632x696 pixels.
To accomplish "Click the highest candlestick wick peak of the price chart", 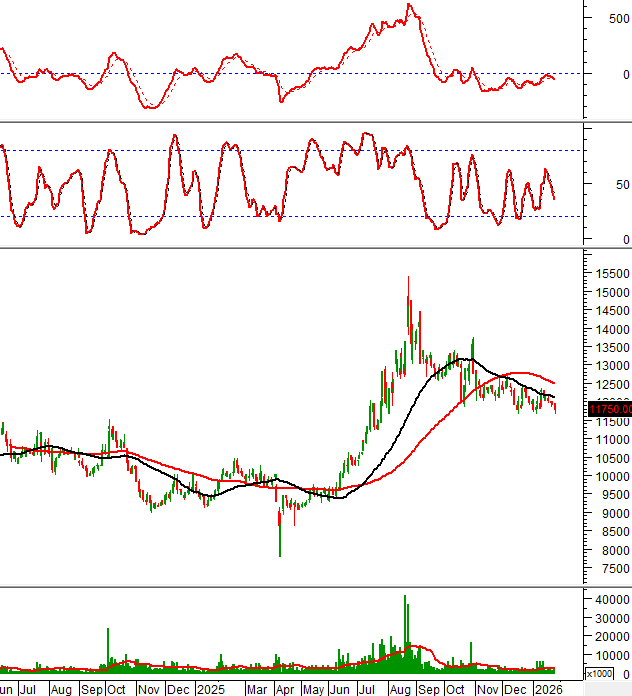I will [408, 278].
